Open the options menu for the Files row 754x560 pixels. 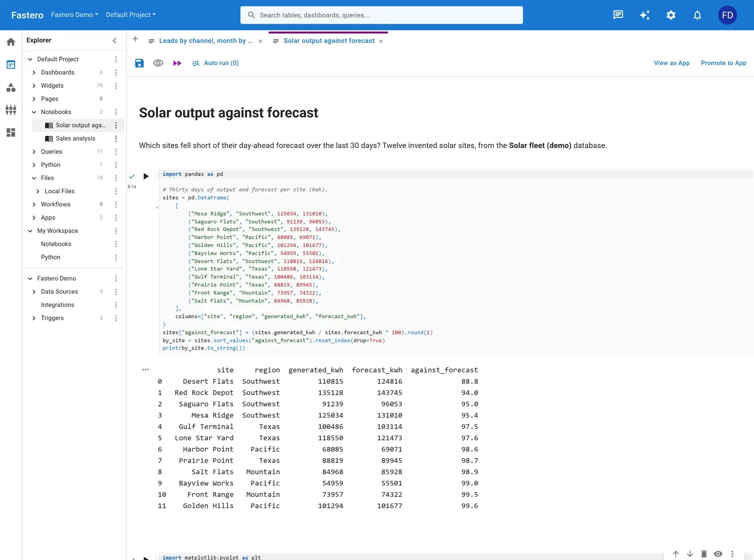(116, 178)
